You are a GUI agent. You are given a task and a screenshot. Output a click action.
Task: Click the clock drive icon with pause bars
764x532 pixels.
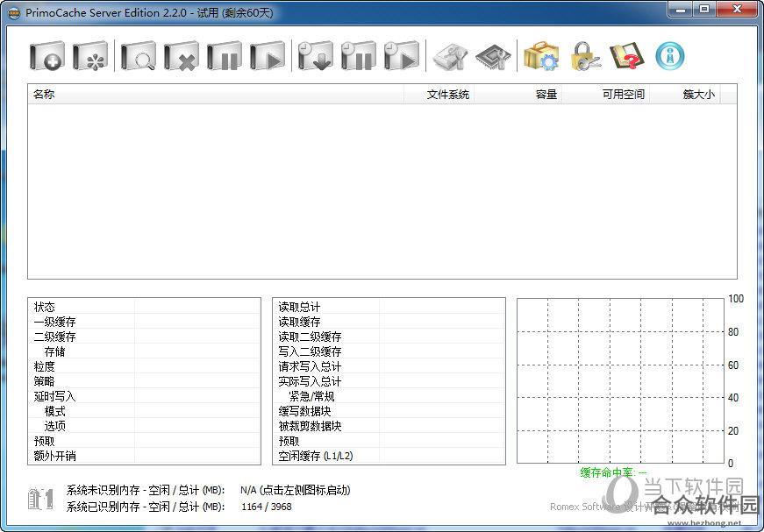tap(358, 56)
